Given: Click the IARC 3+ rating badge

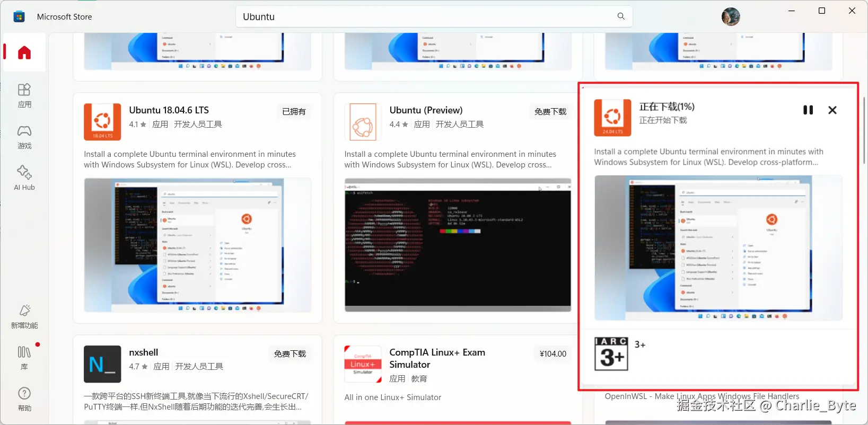Looking at the screenshot, I should pos(611,354).
